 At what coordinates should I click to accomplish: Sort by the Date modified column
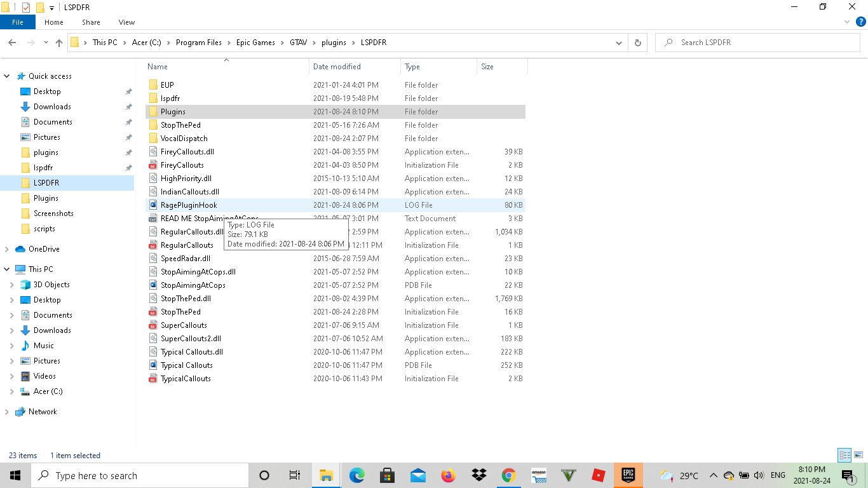355,67
